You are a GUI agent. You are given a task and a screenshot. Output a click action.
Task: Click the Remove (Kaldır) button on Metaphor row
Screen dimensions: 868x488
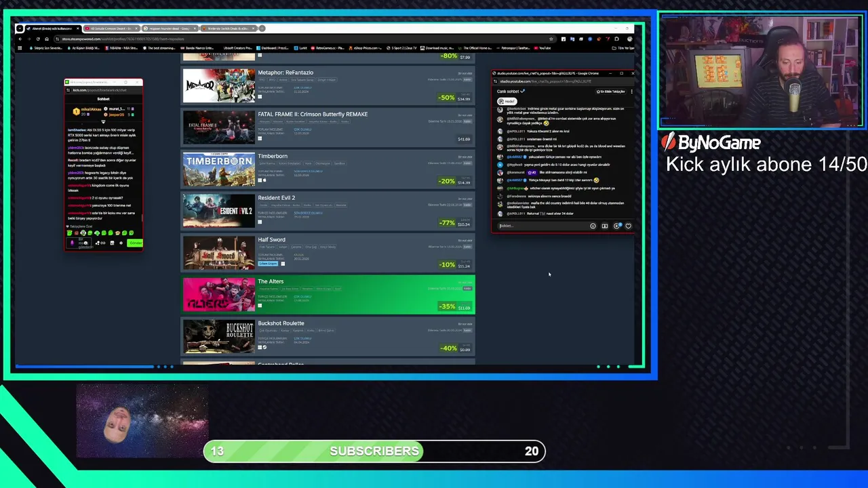point(467,79)
